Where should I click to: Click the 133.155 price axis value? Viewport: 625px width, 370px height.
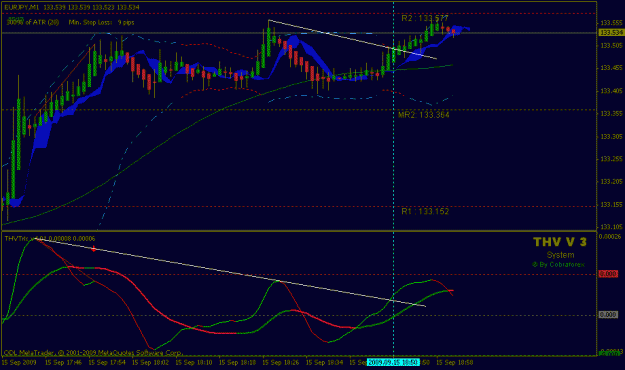click(611, 205)
